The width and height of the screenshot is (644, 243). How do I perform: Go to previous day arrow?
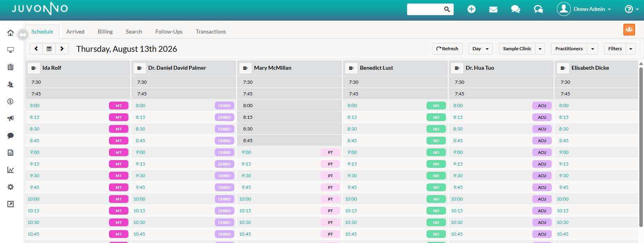coord(36,49)
